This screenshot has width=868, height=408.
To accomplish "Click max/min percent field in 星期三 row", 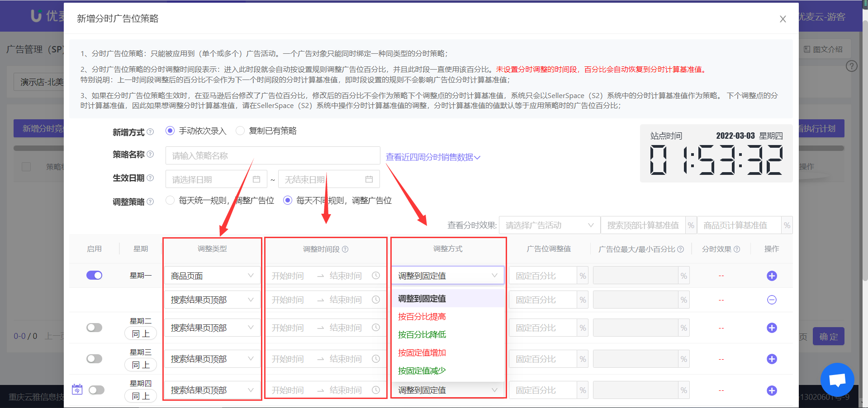I will pyautogui.click(x=636, y=359).
